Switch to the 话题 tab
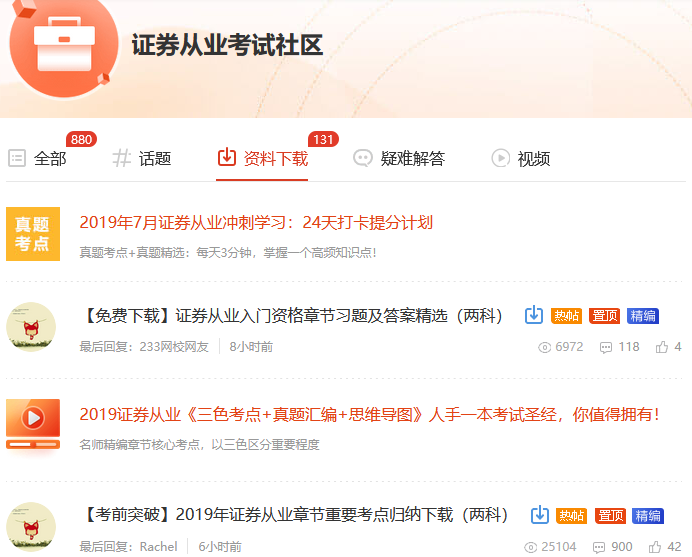The width and height of the screenshot is (692, 557). pos(142,158)
